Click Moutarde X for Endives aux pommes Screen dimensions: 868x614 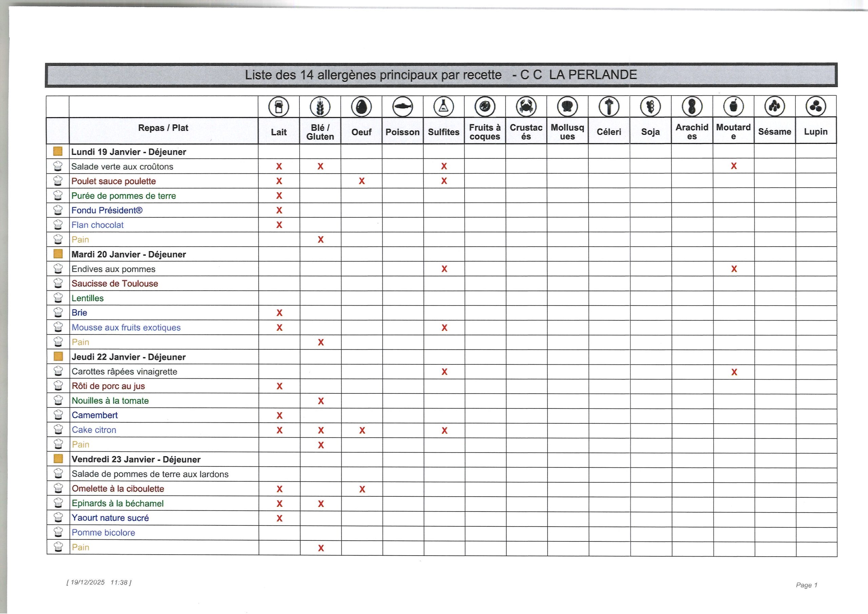click(734, 269)
